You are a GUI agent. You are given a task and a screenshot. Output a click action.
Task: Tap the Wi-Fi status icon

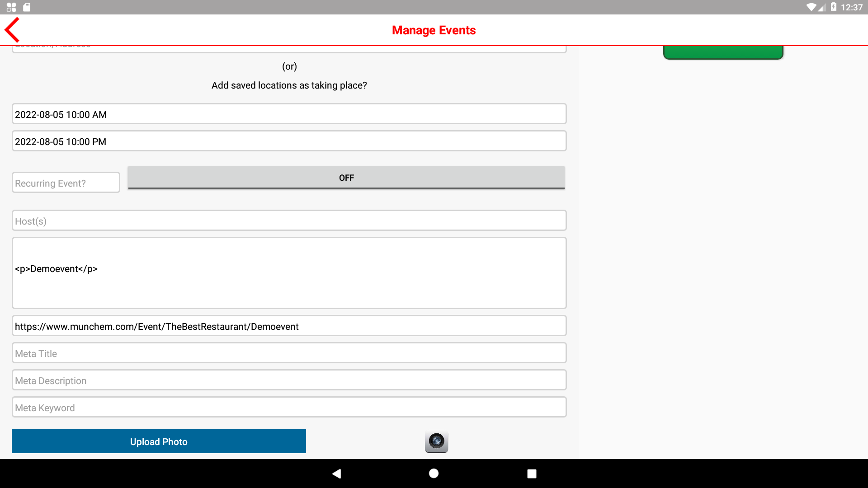click(811, 7)
